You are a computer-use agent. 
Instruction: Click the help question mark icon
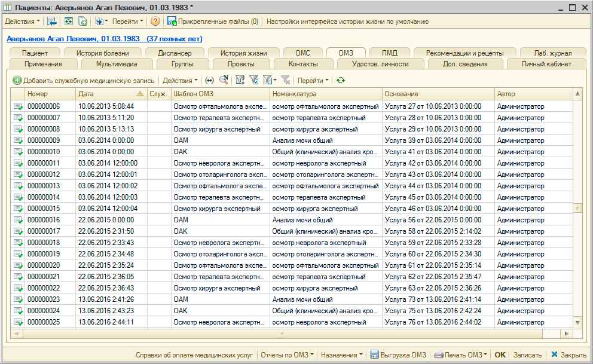click(x=155, y=22)
